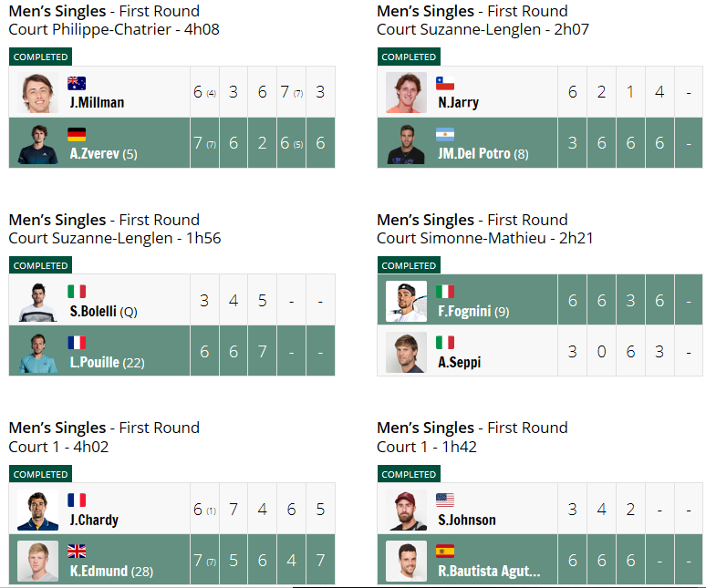Click the British flag above K.Edmund
This screenshot has width=706, height=588.
(x=77, y=552)
